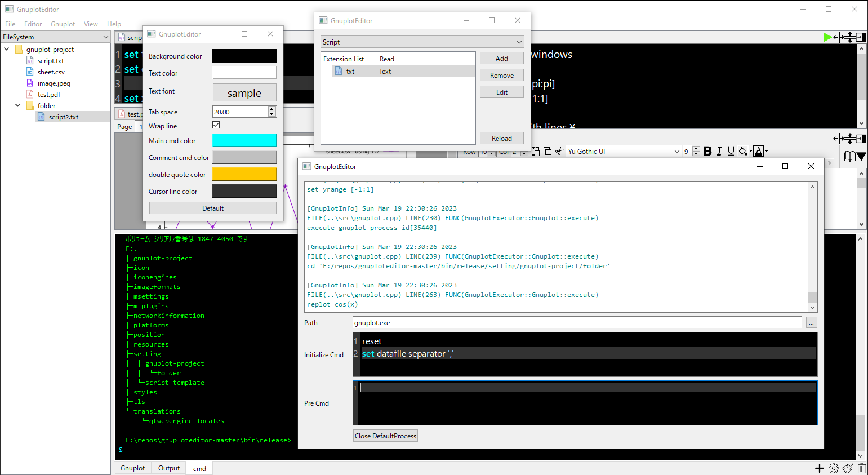Toggle underline formatting in sheet toolbar
The image size is (868, 475).
731,151
